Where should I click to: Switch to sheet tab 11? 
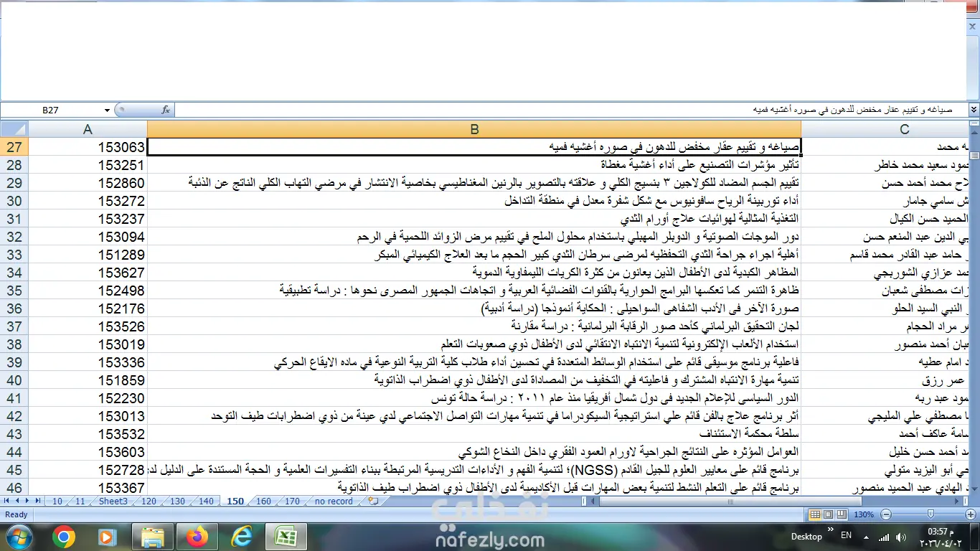point(80,501)
